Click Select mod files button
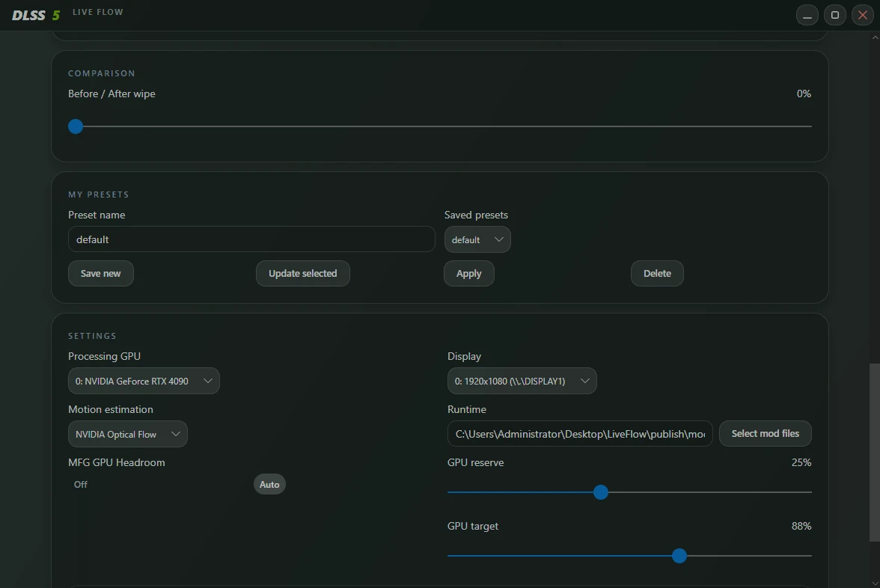Viewport: 880px width, 588px height. click(766, 434)
